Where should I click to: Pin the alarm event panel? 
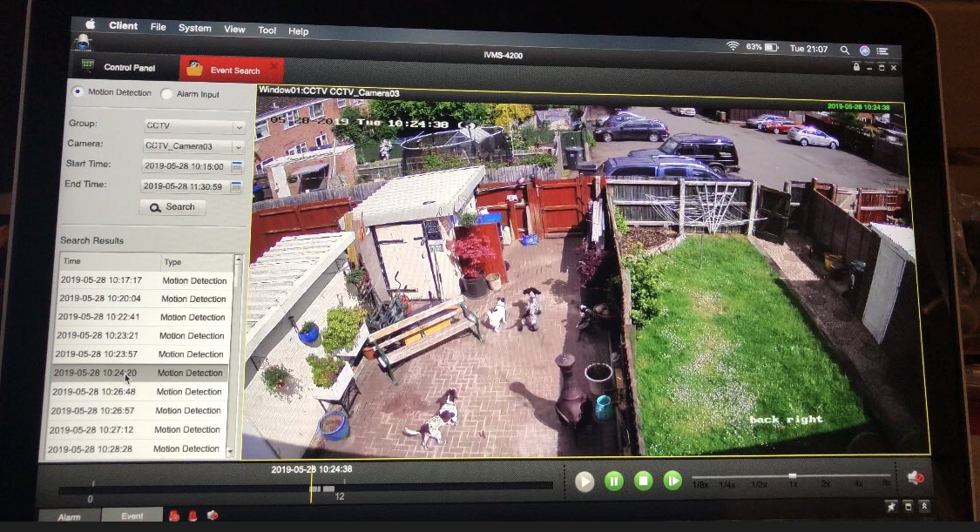[x=890, y=507]
